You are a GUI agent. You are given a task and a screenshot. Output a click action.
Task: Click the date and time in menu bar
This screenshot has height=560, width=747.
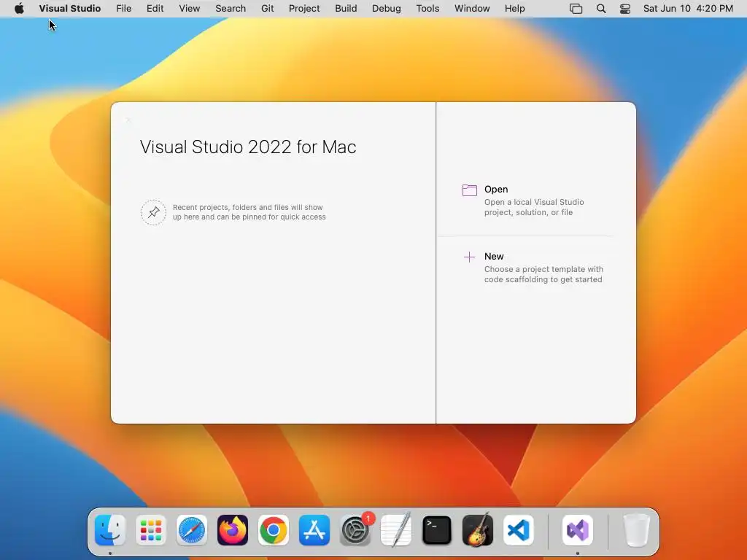688,9
